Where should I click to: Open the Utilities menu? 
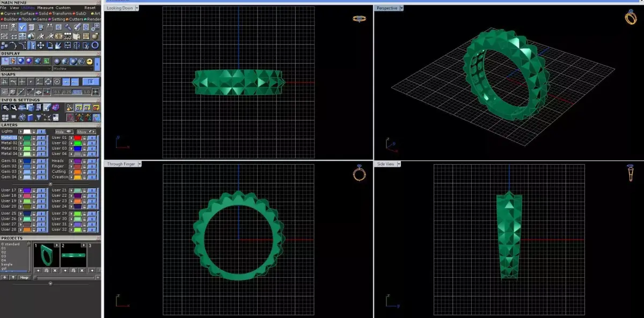coord(28,8)
